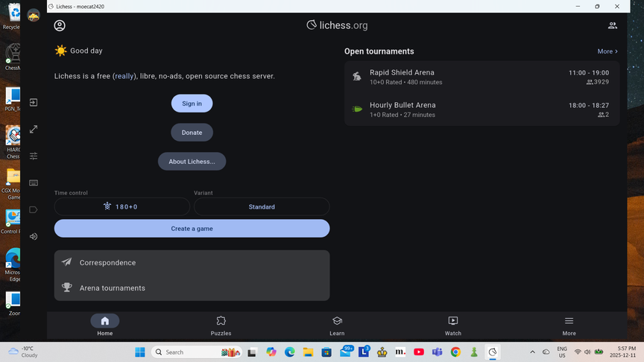Click the Hourly Bullet Arena bullet icon
The image size is (644, 362).
357,109
